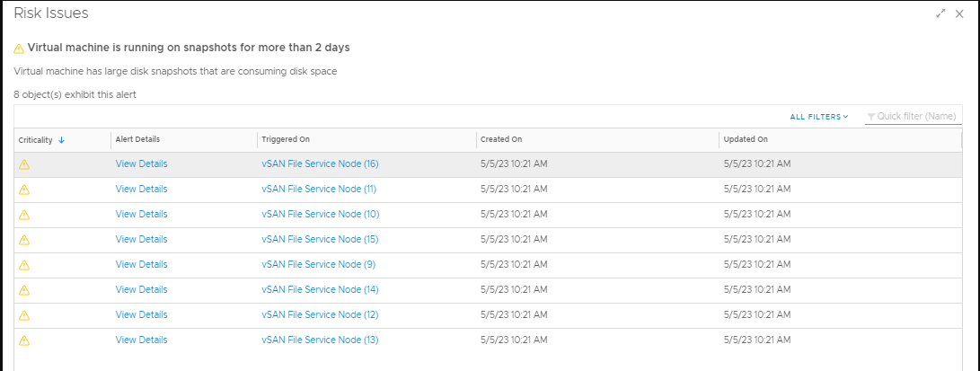Image resolution: width=980 pixels, height=371 pixels.
Task: Sort by the Created On column header
Action: (x=501, y=140)
